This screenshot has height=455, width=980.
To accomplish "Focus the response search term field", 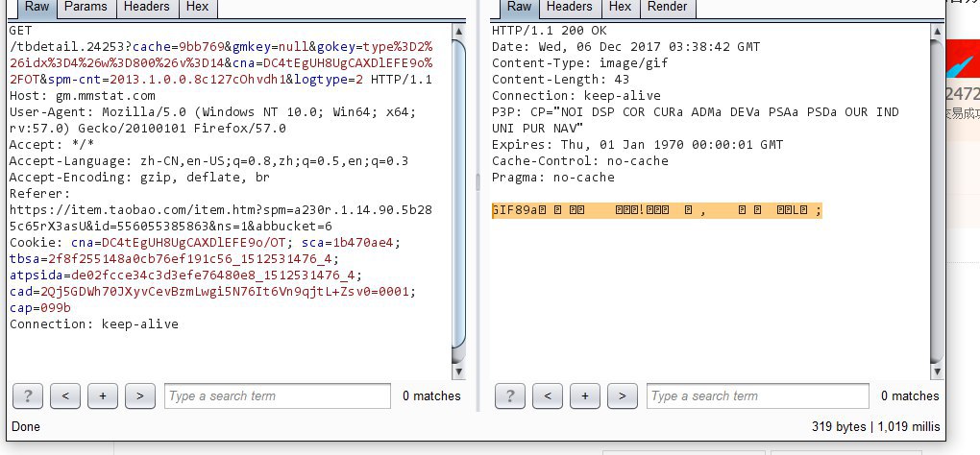I will pos(760,395).
